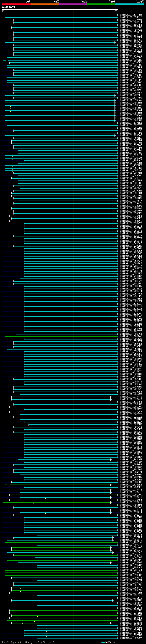Select the UniRef100_A9XBA6 label

click(x=131, y=42)
